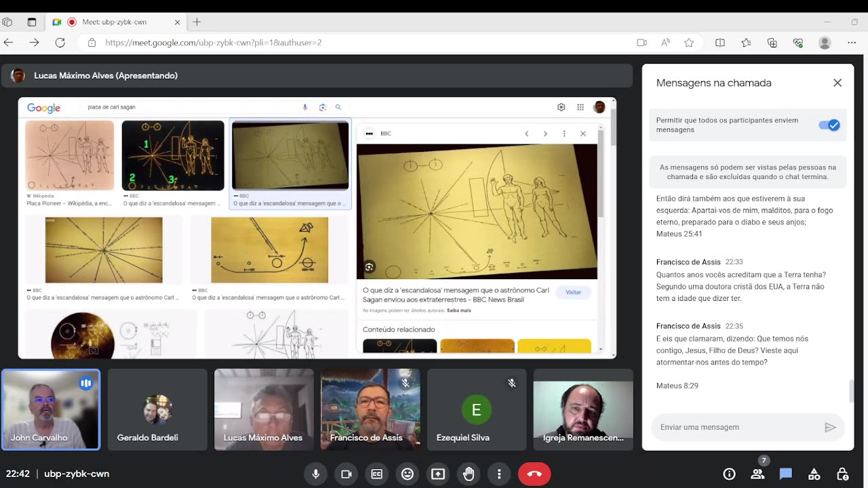The width and height of the screenshot is (868, 488).
Task: Click the voice search microphone
Action: (x=305, y=107)
